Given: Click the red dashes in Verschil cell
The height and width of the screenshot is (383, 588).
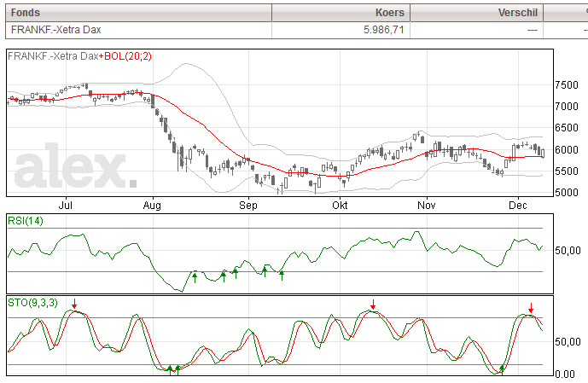Looking at the screenshot, I should point(533,30).
